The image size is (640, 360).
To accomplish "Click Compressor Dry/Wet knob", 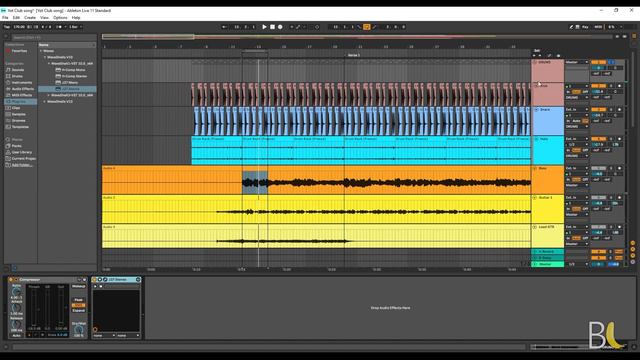I will tap(78, 329).
